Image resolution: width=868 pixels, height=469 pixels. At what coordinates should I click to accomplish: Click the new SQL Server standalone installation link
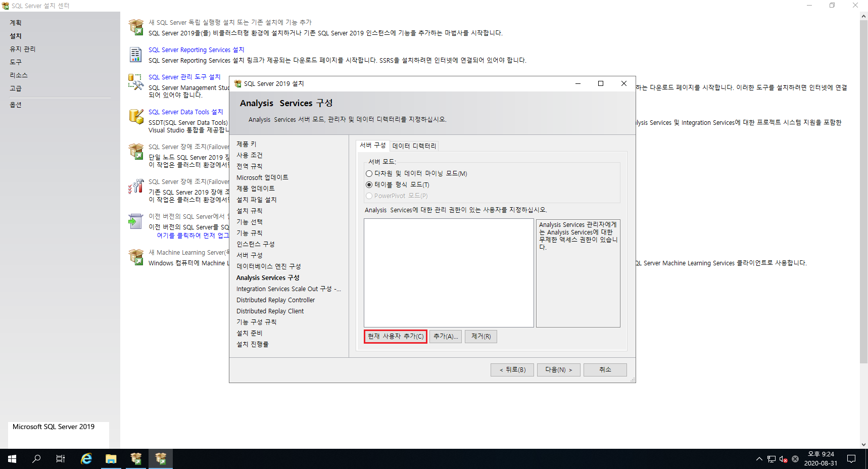point(230,22)
